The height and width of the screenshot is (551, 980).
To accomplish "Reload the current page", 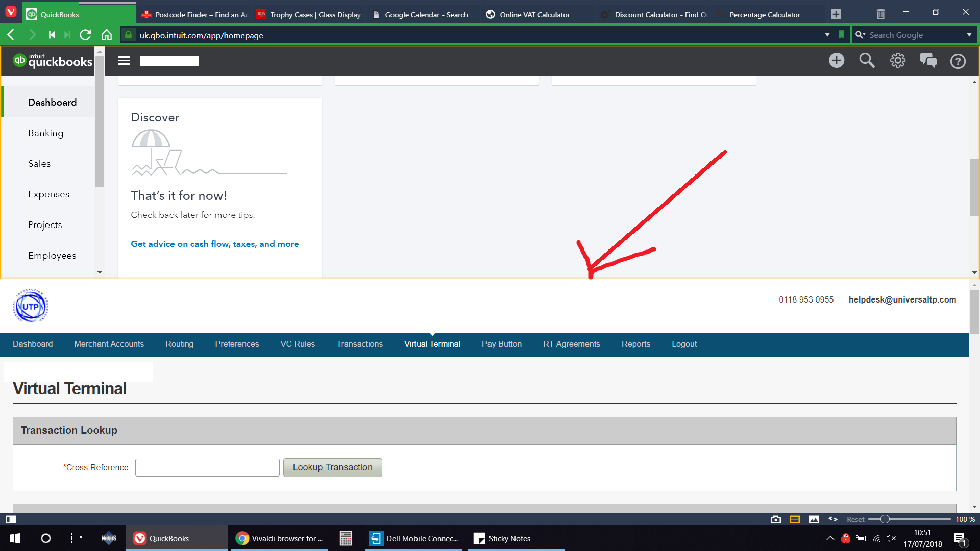I will pyautogui.click(x=85, y=35).
